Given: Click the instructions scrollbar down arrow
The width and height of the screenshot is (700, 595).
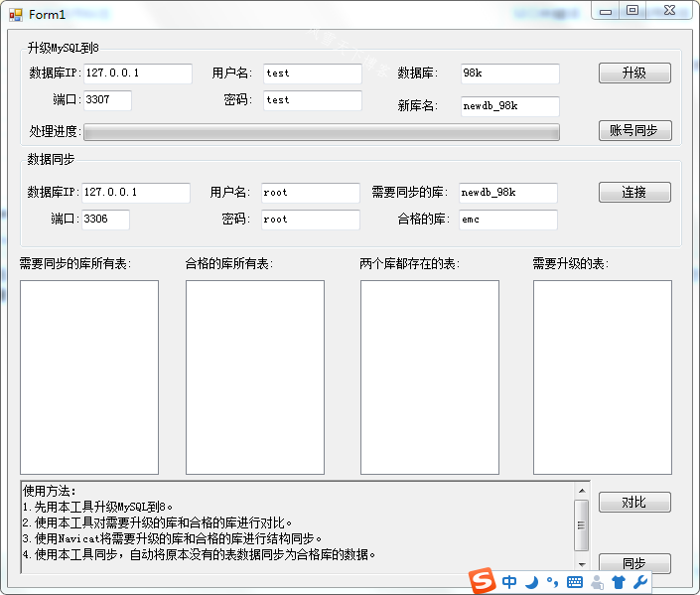Looking at the screenshot, I should click(582, 564).
